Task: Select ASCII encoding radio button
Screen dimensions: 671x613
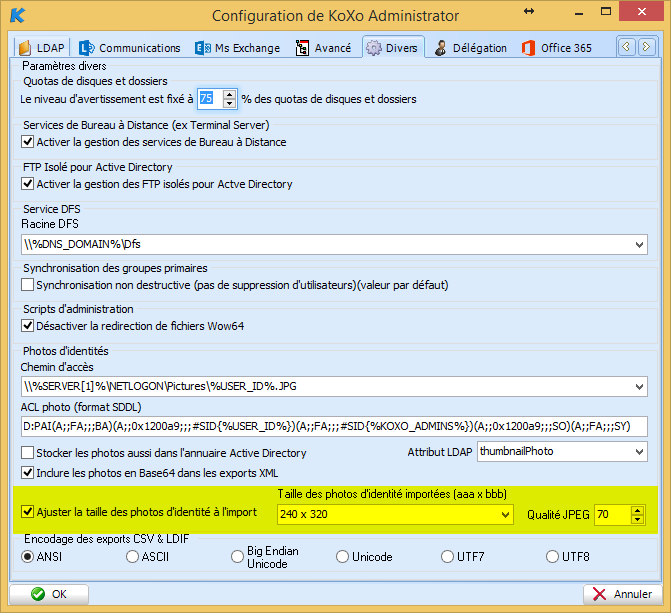Action: pos(132,556)
